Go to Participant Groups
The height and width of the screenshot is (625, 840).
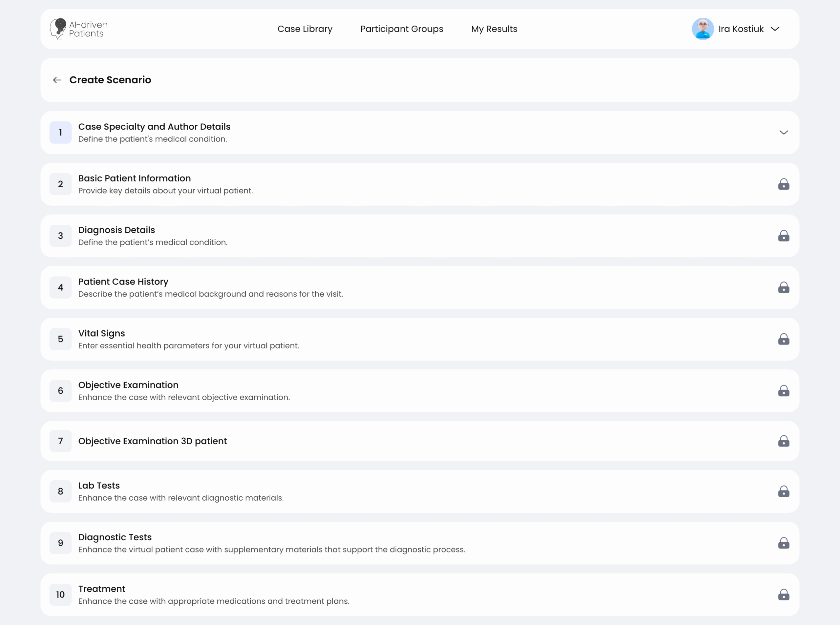[401, 29]
